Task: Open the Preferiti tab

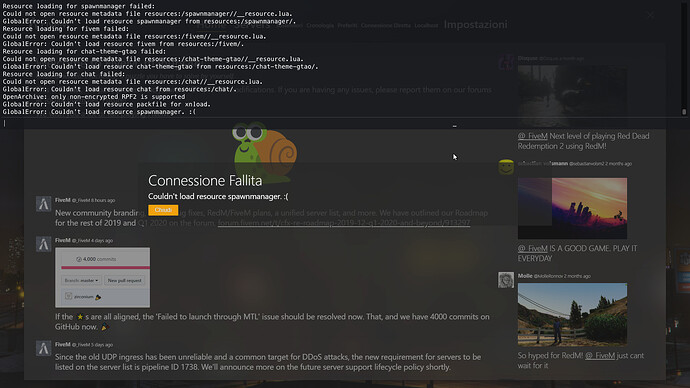Action: (347, 26)
